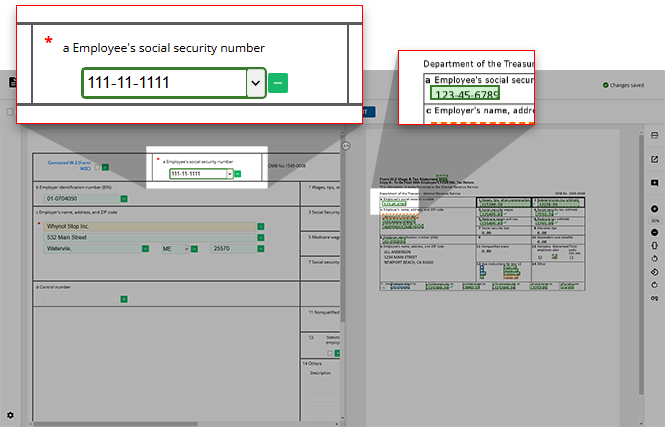The image size is (665, 427).
Task: Click the edit document icon in right toolbar
Action: click(x=654, y=159)
